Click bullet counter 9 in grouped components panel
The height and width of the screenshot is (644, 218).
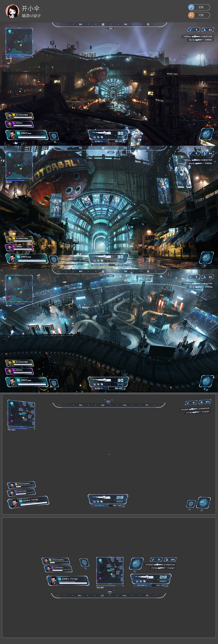[156, 560]
